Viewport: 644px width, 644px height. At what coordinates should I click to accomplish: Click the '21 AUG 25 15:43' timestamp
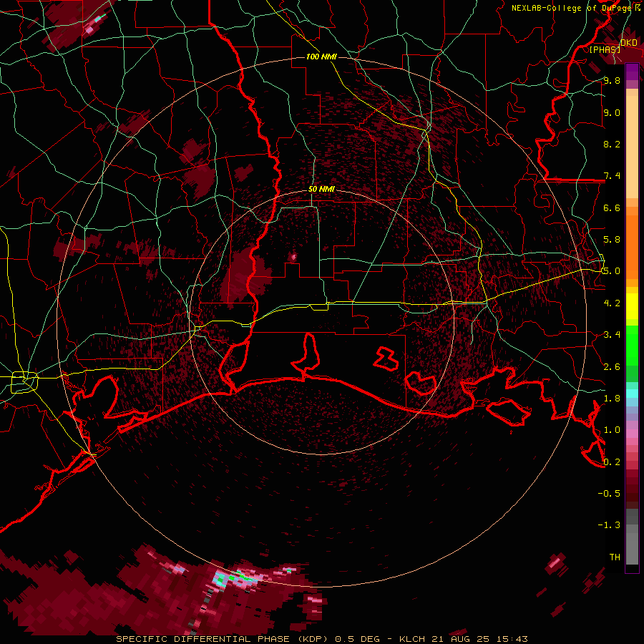pyautogui.click(x=479, y=639)
